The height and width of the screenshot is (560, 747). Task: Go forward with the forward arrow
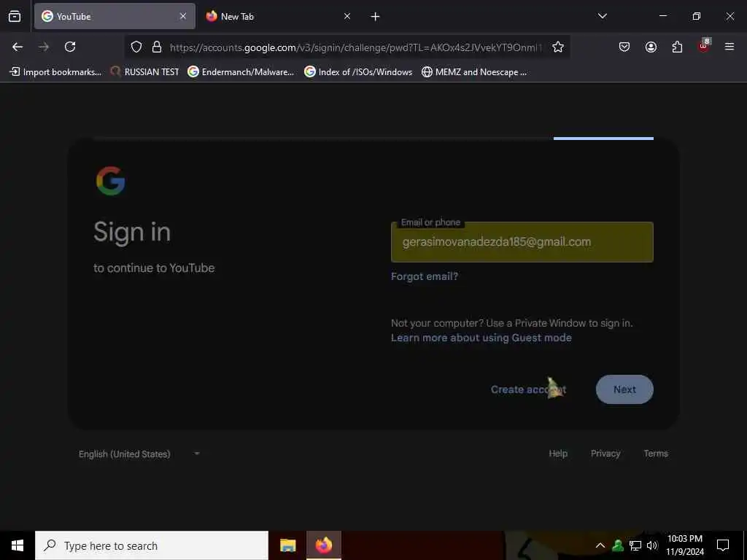tap(43, 47)
